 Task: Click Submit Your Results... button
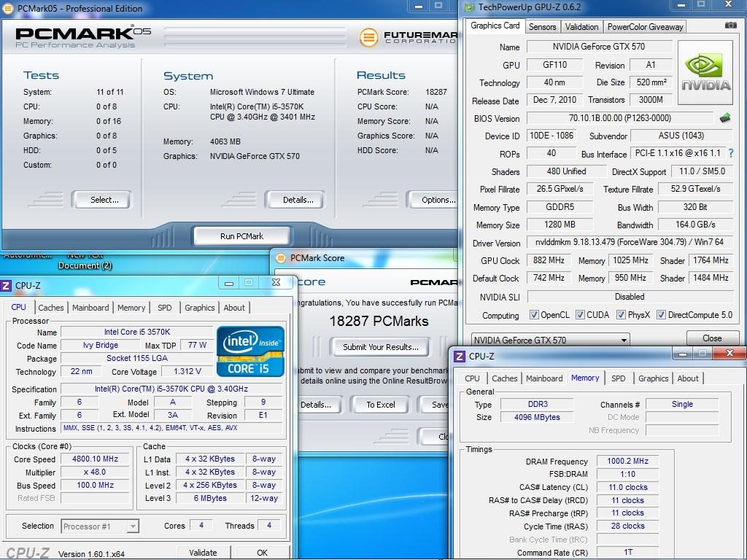point(380,346)
